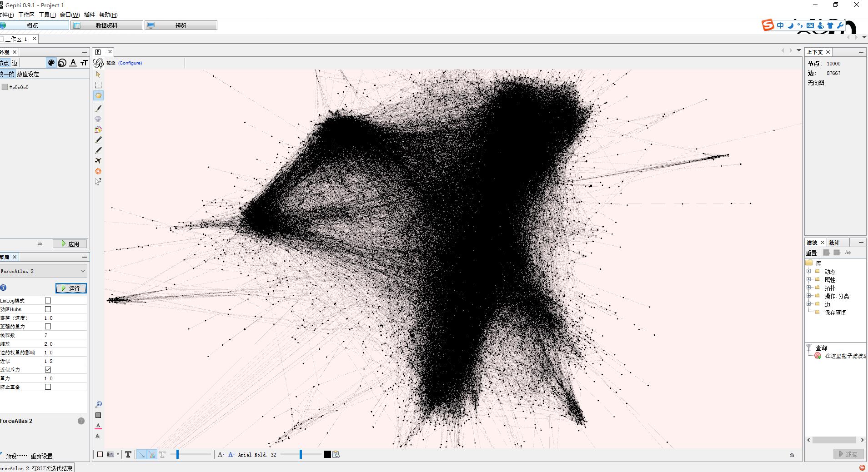Image resolution: width=868 pixels, height=472 pixels.
Task: Enable LinLog mode checkbox
Action: click(x=48, y=301)
